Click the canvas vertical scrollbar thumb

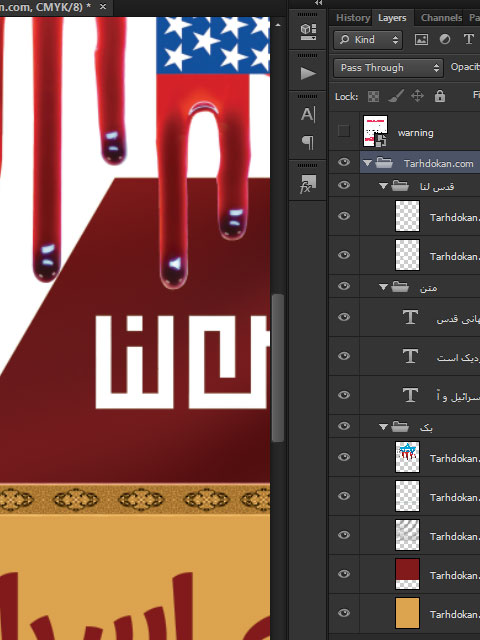[278, 368]
